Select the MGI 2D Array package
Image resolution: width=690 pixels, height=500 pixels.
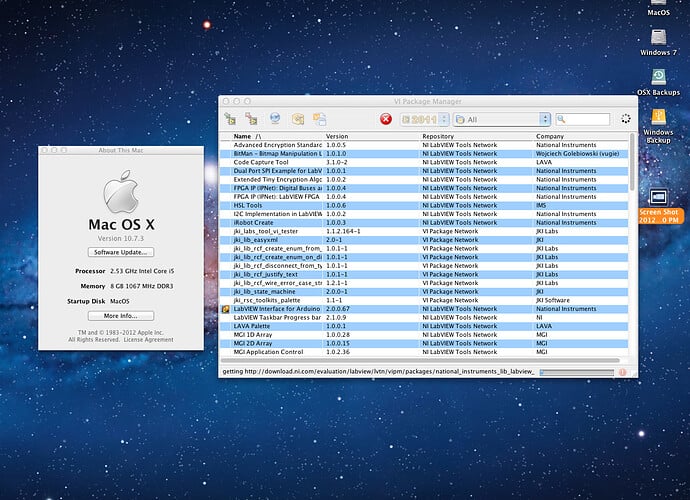pos(424,343)
